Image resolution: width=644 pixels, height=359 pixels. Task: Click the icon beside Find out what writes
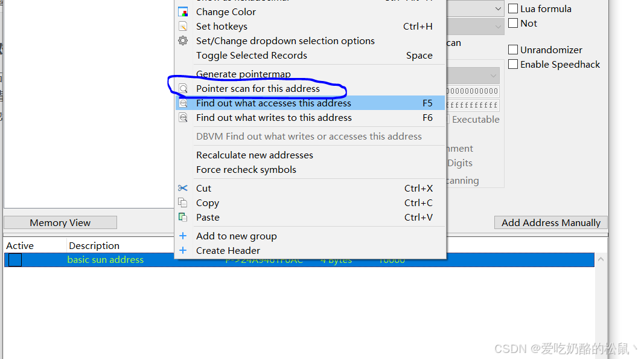pos(183,118)
